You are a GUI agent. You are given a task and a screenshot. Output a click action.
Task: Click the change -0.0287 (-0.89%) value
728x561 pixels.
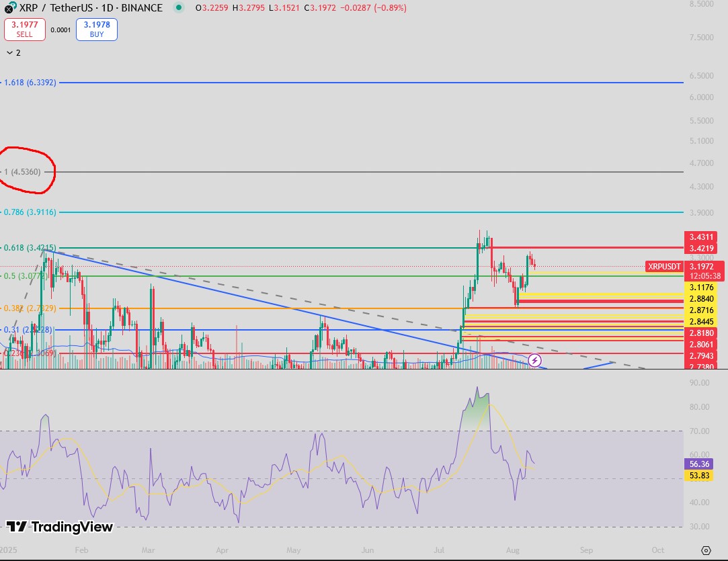click(372, 8)
